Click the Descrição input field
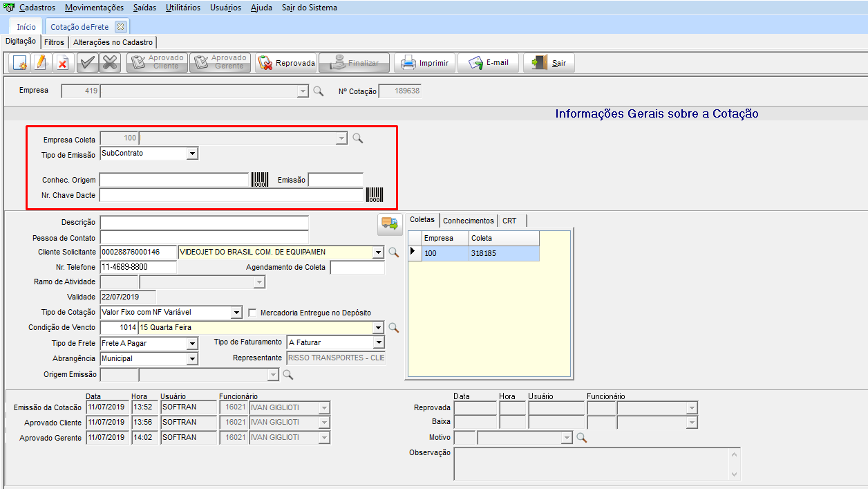Screen dimensions: 868x489 (x=204, y=223)
